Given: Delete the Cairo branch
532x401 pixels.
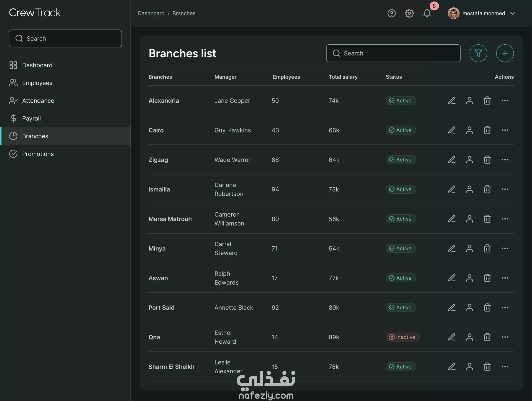Looking at the screenshot, I should (x=487, y=130).
